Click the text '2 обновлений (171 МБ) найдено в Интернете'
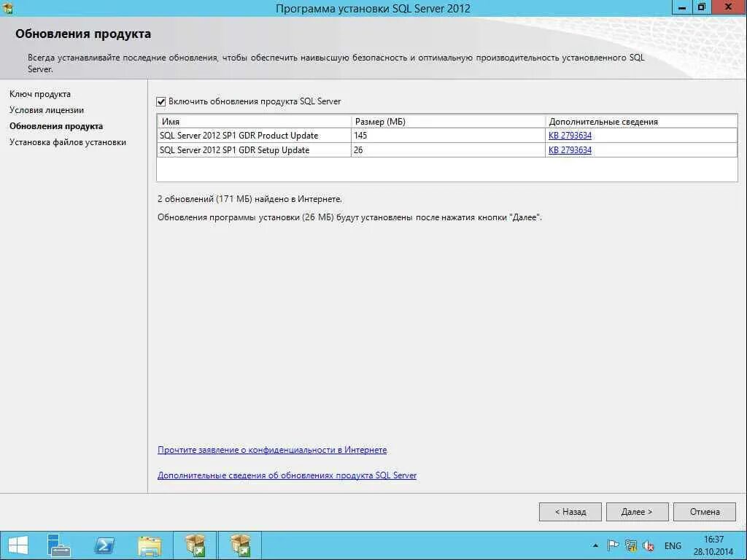The width and height of the screenshot is (747, 560). tap(249, 199)
